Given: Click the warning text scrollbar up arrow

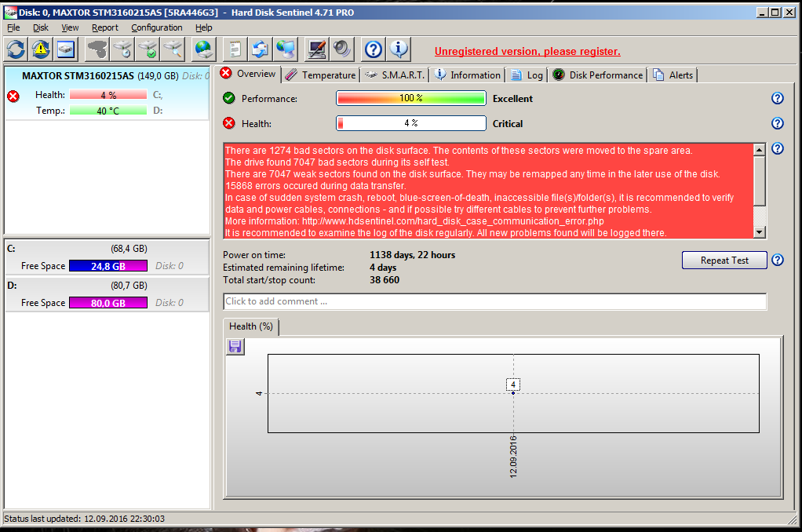Looking at the screenshot, I should tap(760, 150).
